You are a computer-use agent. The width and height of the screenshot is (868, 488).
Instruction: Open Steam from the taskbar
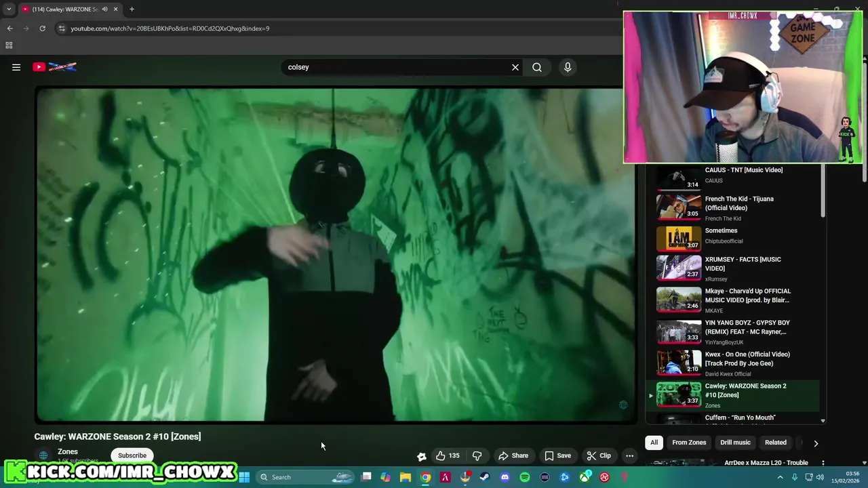[x=485, y=477]
